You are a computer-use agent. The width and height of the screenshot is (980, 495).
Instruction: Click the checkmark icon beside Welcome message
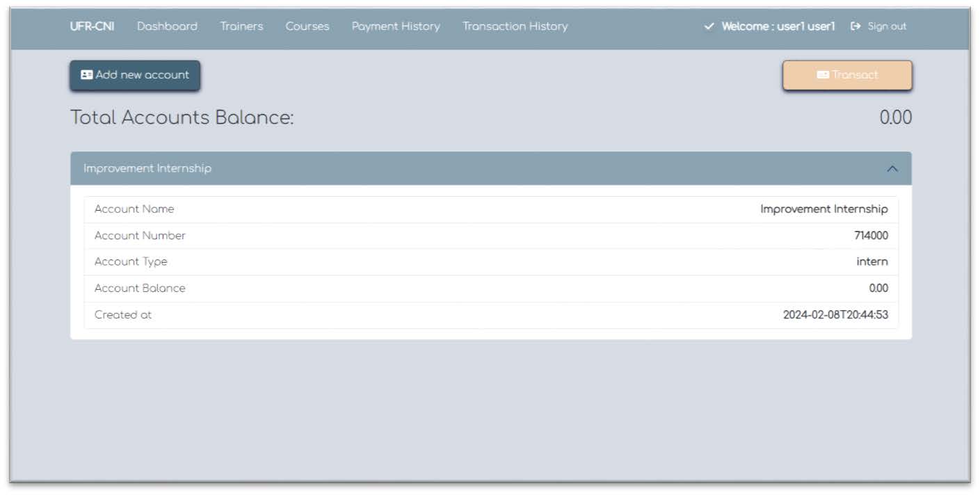[708, 26]
